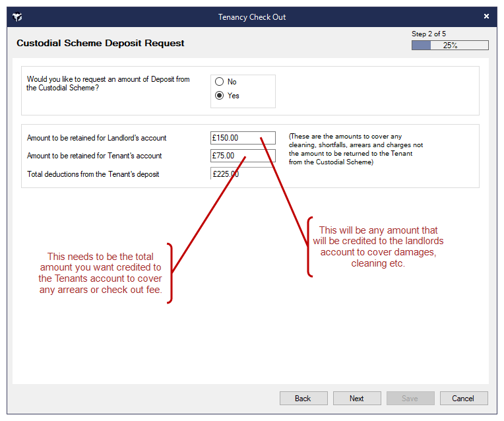The height and width of the screenshot is (421, 504).
Task: Click the Total deductions from deposit label
Action: click(x=93, y=174)
